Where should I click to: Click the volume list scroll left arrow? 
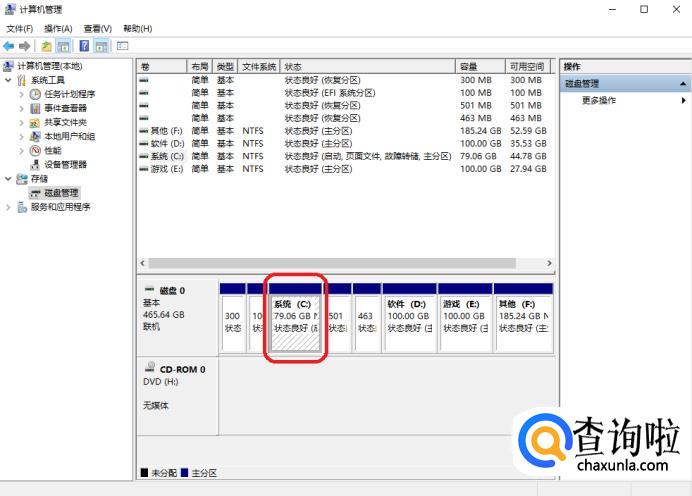[x=143, y=263]
